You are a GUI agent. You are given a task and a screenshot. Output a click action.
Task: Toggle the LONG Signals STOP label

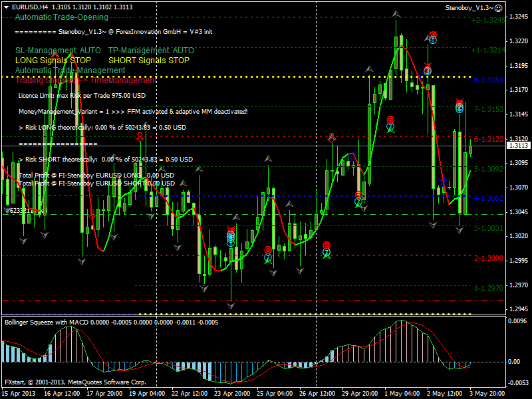coord(53,60)
